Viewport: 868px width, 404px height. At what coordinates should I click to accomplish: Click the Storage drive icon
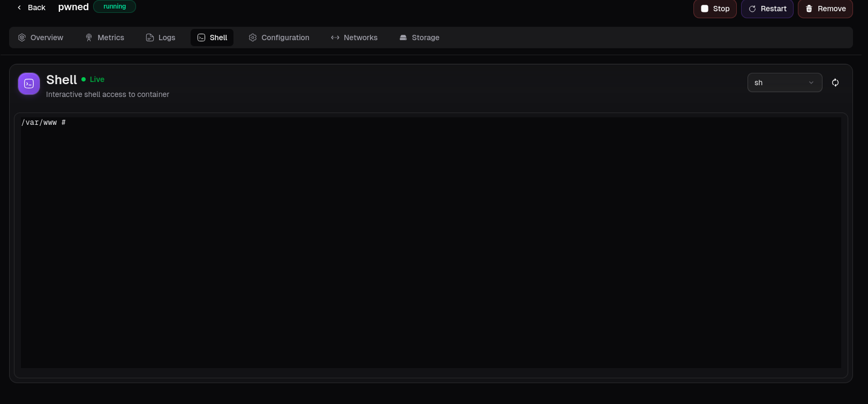click(x=403, y=38)
